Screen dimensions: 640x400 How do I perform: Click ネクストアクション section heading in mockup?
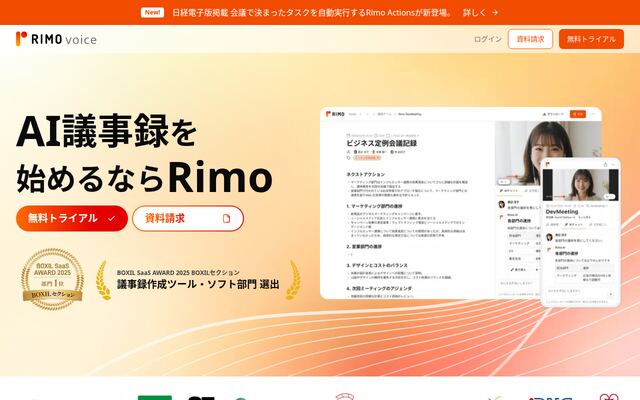[365, 174]
